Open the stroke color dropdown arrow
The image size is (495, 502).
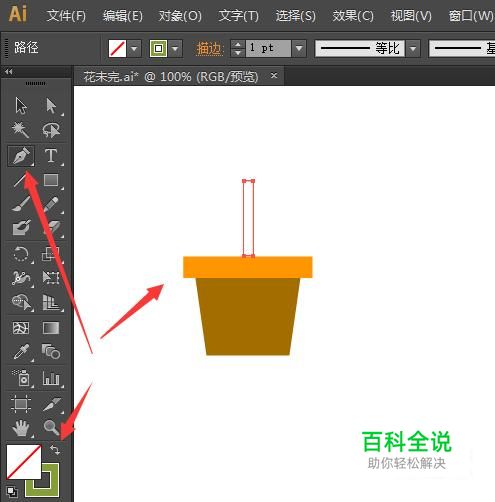[175, 49]
